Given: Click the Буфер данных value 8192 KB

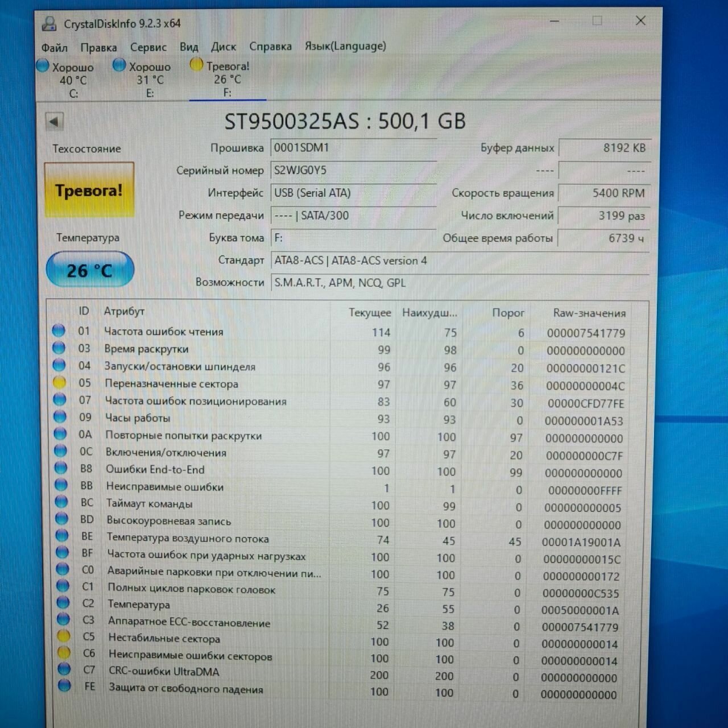Looking at the screenshot, I should click(x=605, y=148).
